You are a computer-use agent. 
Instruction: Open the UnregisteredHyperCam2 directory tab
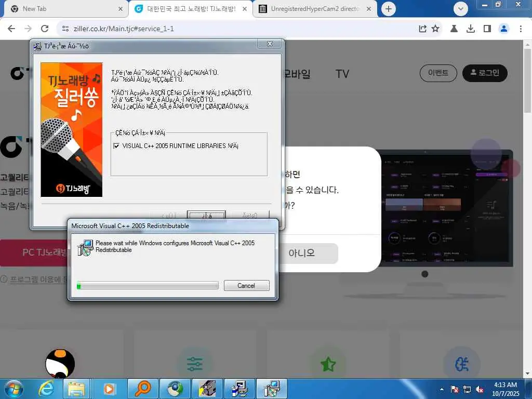pyautogui.click(x=314, y=9)
